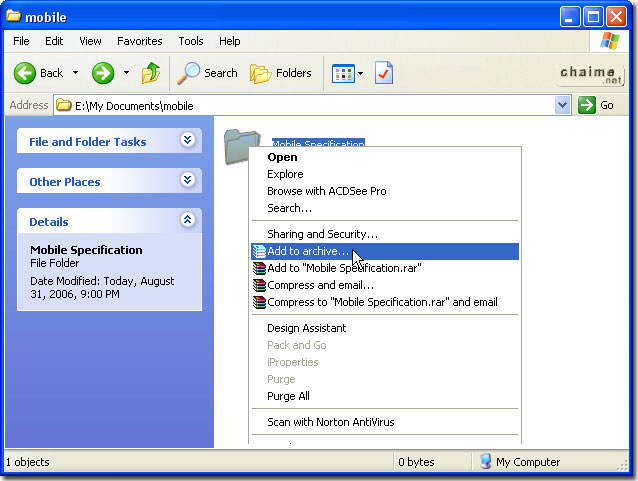Click the Norton AntiVirus toolbar icon

click(x=384, y=73)
